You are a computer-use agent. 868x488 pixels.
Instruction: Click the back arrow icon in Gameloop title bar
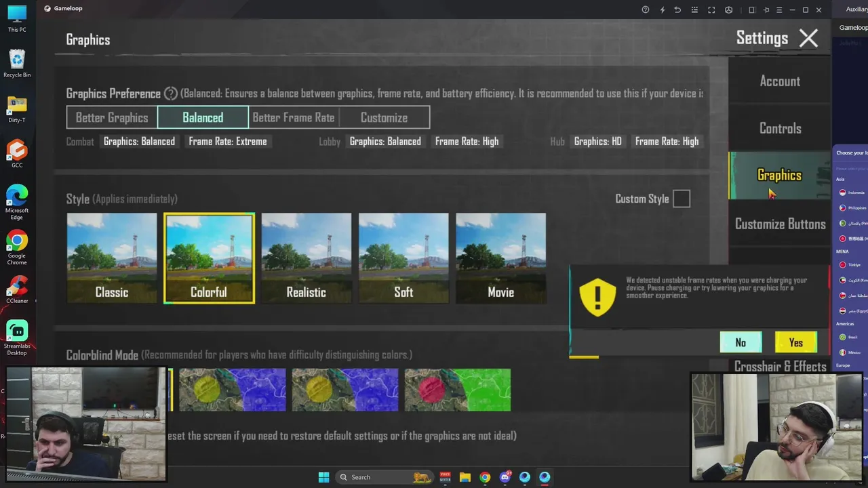[x=677, y=9]
